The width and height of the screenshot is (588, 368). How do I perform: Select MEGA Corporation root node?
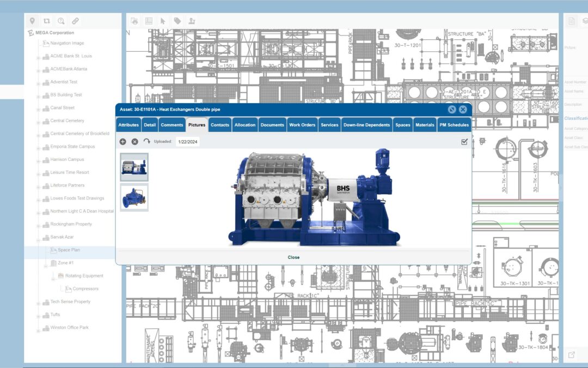point(55,33)
